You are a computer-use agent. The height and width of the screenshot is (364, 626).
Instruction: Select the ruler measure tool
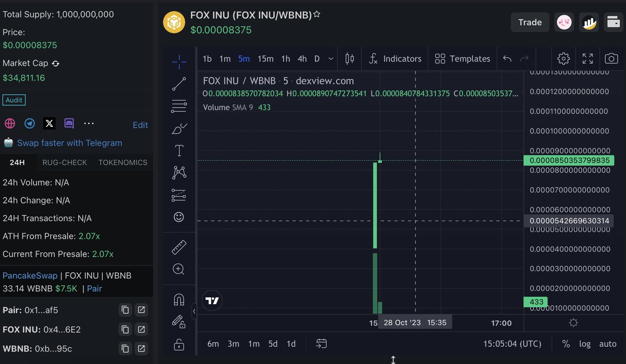pos(179,247)
